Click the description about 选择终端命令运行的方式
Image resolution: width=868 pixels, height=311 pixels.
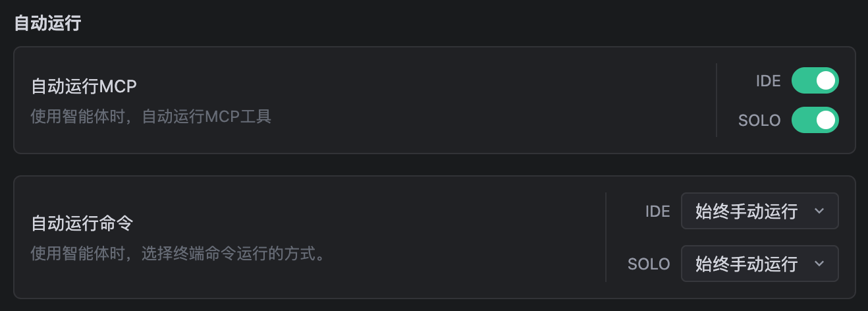(x=178, y=254)
